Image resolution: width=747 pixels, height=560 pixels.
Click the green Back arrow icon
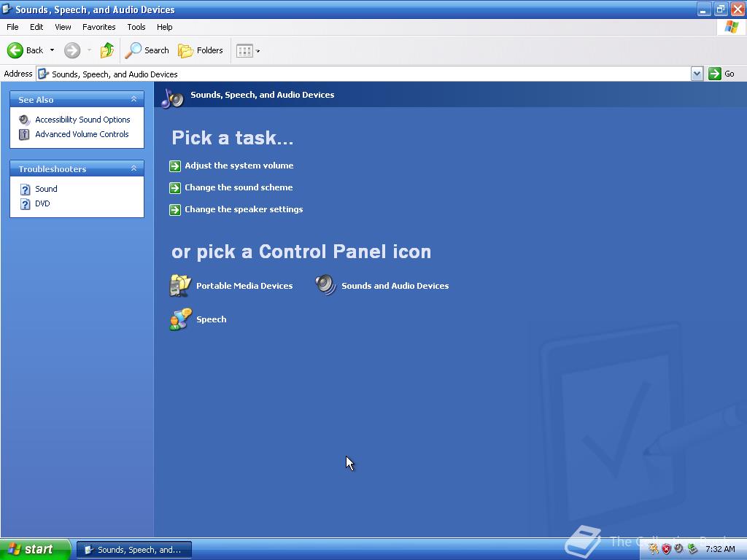(x=15, y=50)
